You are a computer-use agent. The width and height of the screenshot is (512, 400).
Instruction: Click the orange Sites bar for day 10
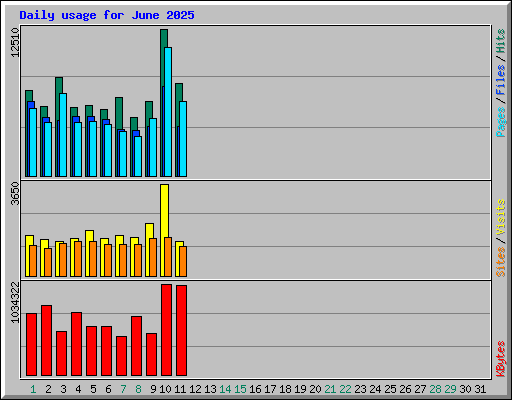168,257
